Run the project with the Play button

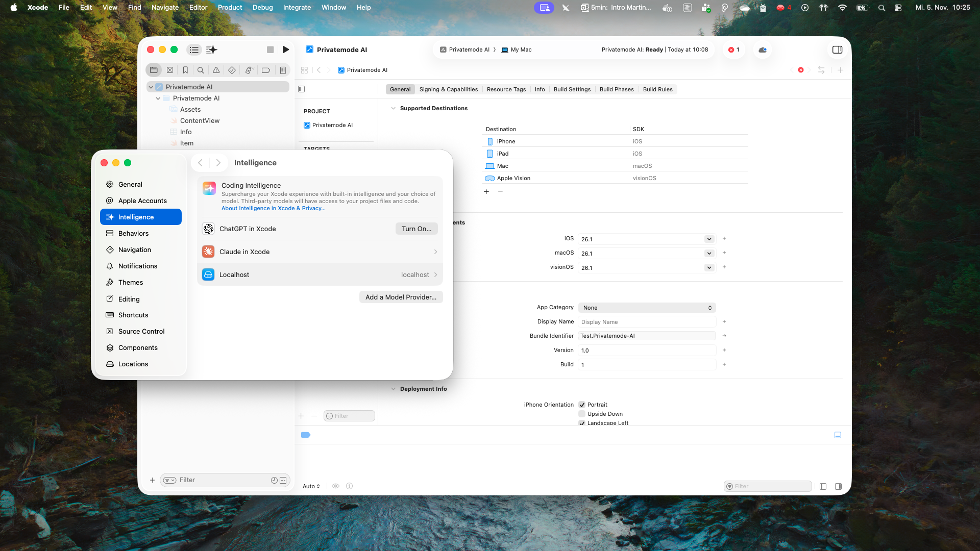coord(286,49)
